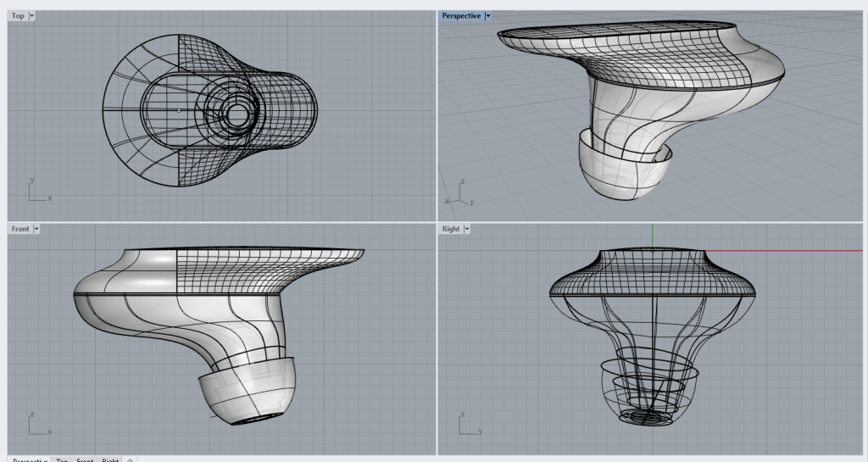Switch to the Right tab at bottom

coord(110,459)
